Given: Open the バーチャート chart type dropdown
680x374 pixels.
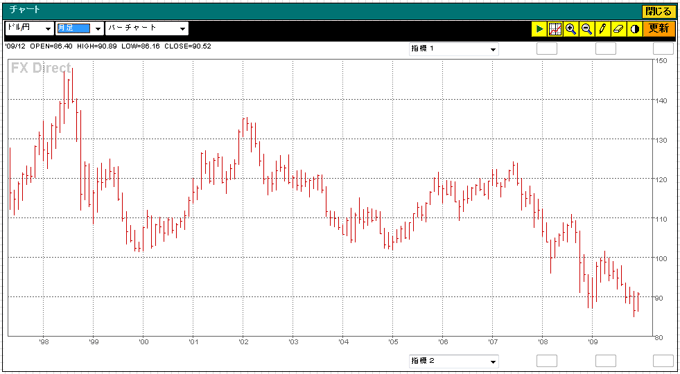Looking at the screenshot, I should click(x=147, y=29).
